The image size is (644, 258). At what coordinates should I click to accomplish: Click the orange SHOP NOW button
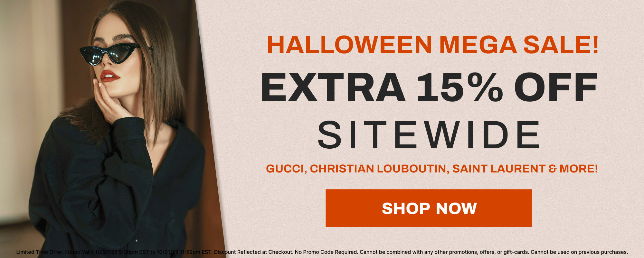coord(429,208)
